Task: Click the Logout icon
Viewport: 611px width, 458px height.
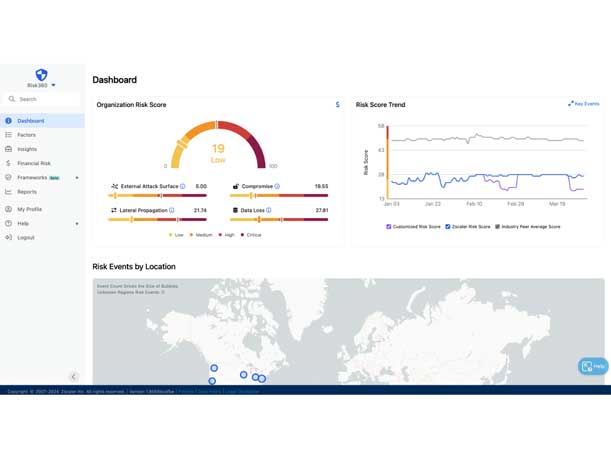Action: click(x=9, y=238)
